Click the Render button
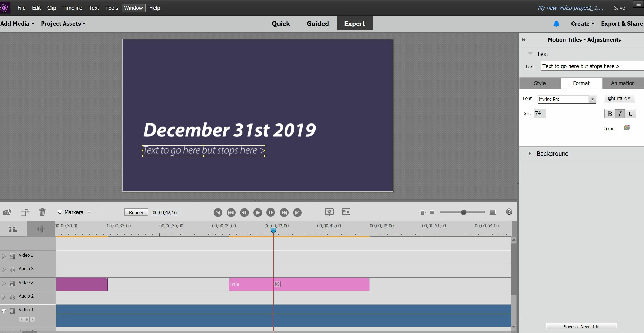Screen dimensions: 644x333 point(136,212)
